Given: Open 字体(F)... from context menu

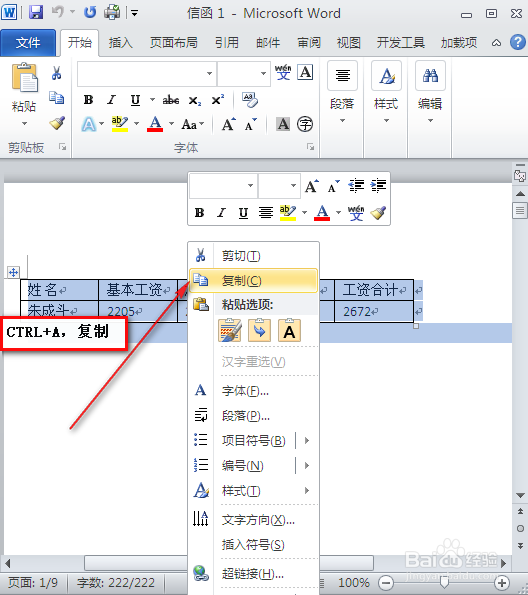Looking at the screenshot, I should tap(253, 391).
